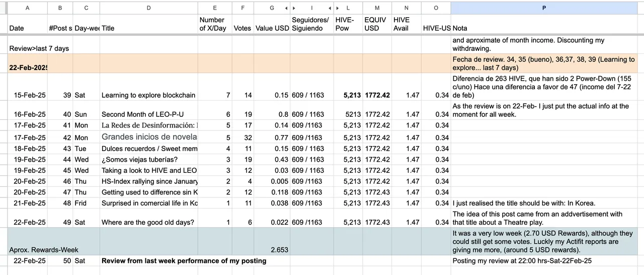The image size is (644, 275).
Task: Select the votes cell showing '32'
Action: coord(243,137)
